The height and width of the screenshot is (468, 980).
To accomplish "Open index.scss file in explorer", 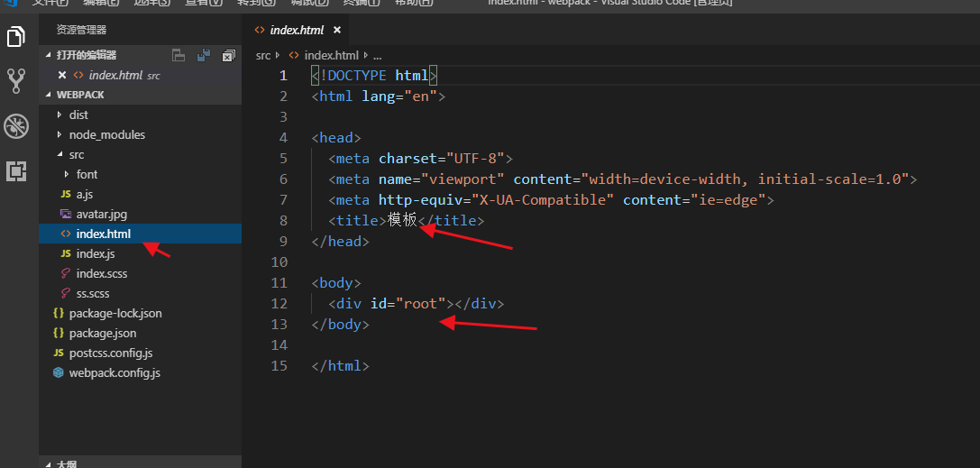I will point(101,274).
